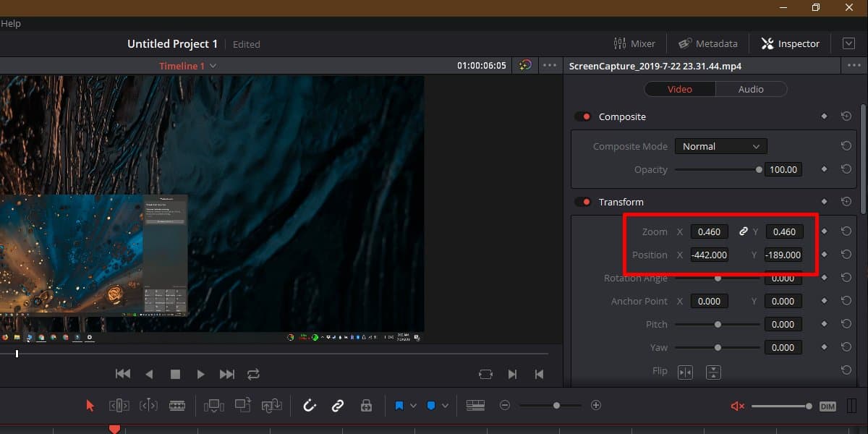Enable the Transform section toggle
The width and height of the screenshot is (868, 434).
(x=583, y=202)
